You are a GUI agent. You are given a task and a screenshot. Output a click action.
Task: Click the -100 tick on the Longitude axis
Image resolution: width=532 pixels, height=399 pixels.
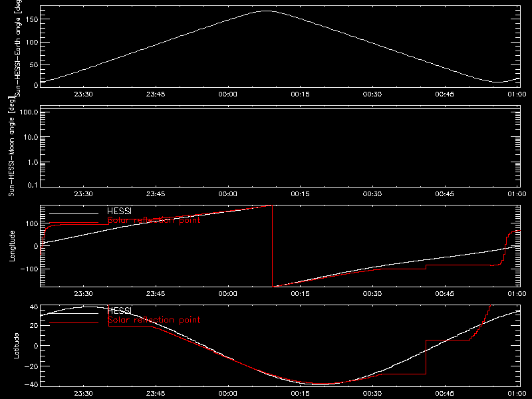tap(29, 269)
